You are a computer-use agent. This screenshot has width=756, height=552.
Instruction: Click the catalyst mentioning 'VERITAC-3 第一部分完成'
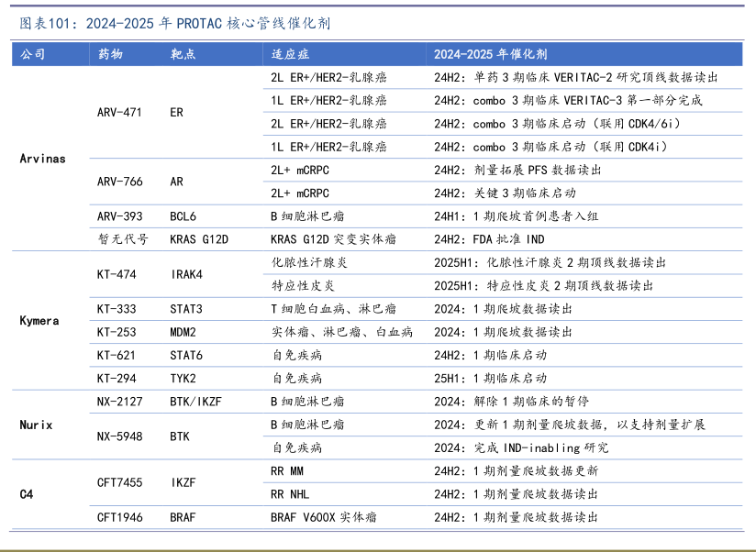coord(568,100)
